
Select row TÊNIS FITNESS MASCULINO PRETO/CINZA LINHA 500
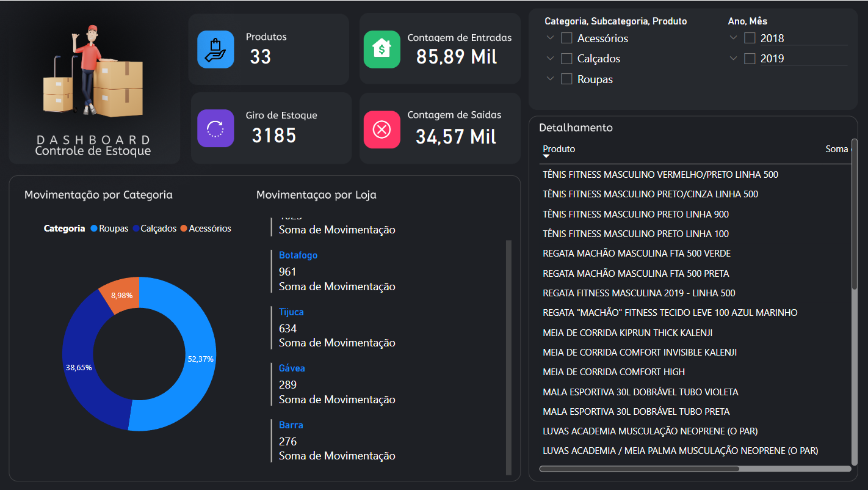(x=696, y=194)
